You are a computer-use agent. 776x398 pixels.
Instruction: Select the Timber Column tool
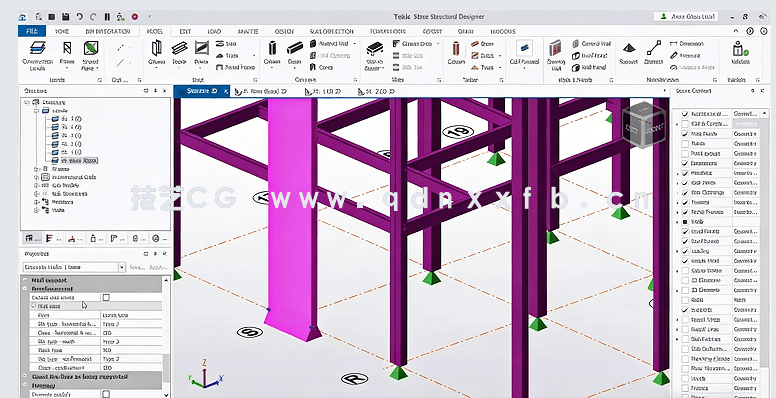pos(456,53)
